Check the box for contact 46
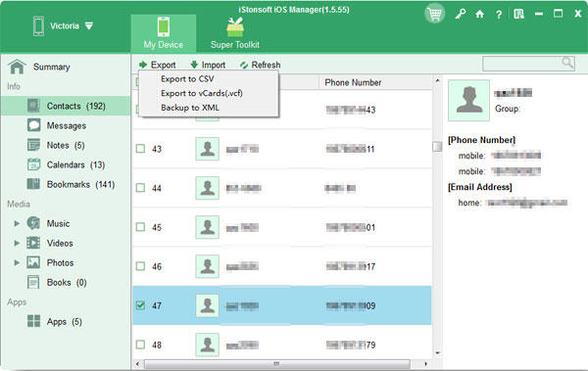 tap(140, 266)
